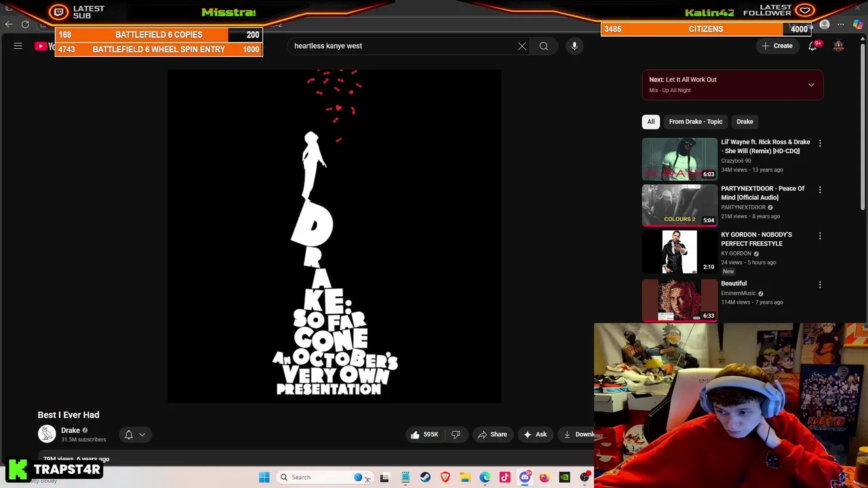Open Notepad from the taskbar
The width and height of the screenshot is (868, 488).
point(405,477)
